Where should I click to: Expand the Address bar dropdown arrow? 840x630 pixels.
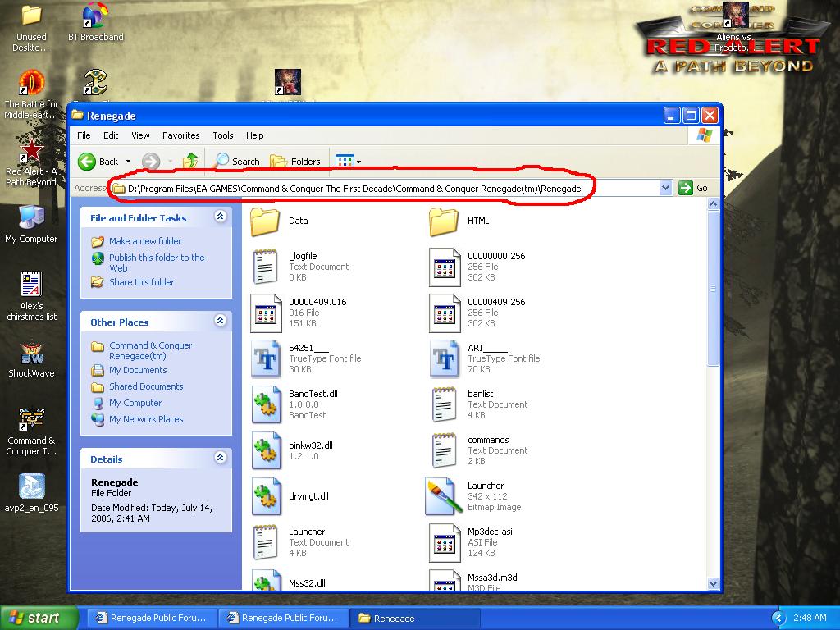coord(665,188)
